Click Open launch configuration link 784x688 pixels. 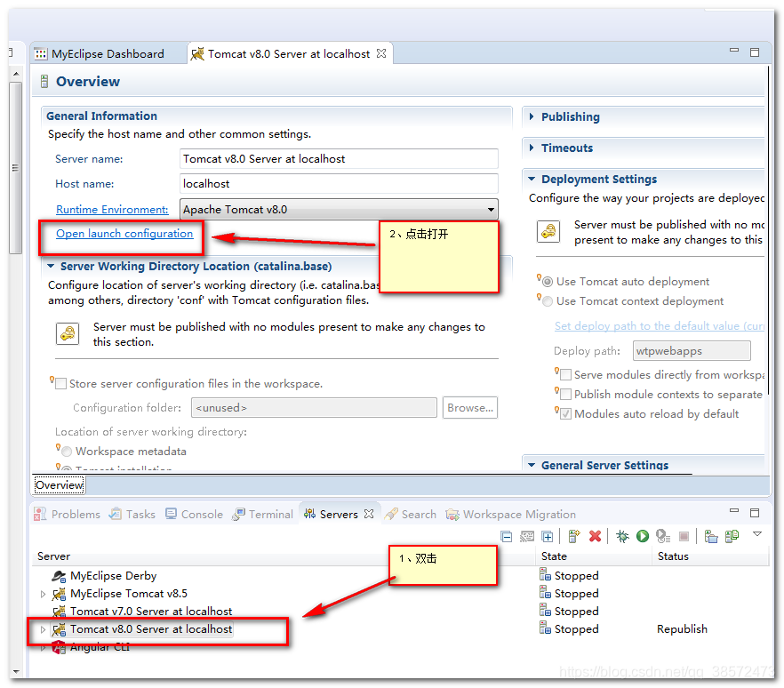coord(124,234)
